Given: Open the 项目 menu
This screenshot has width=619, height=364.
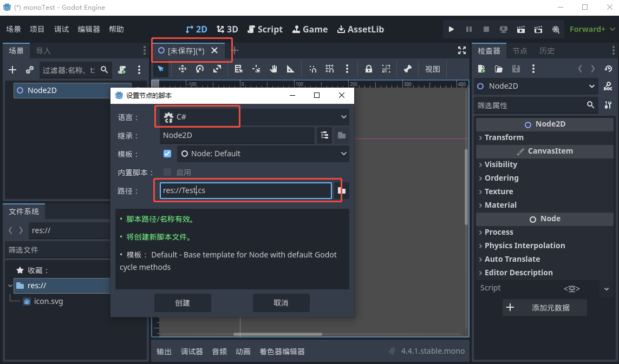Looking at the screenshot, I should (x=37, y=29).
